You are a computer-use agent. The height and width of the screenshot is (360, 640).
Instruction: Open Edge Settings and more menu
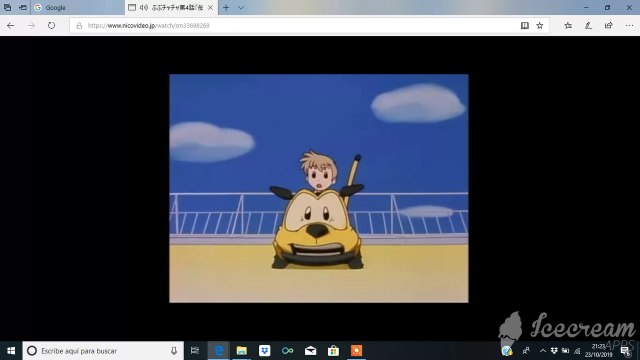[x=629, y=25]
